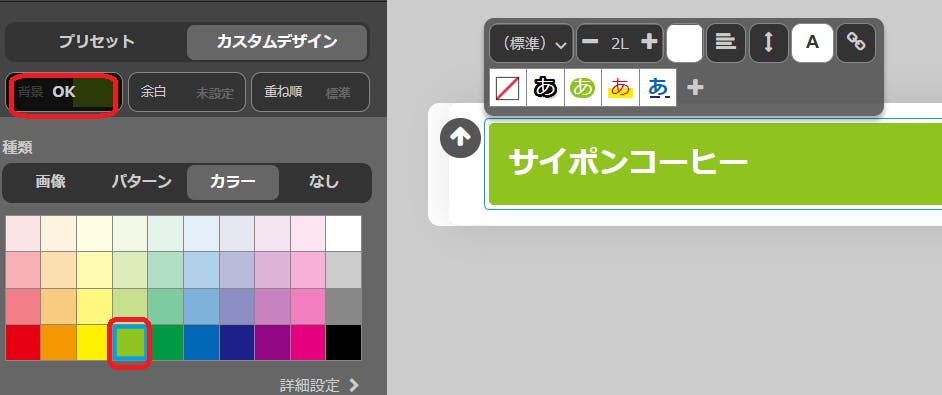
Task: Pick the medium gray color swatch
Action: (x=344, y=307)
